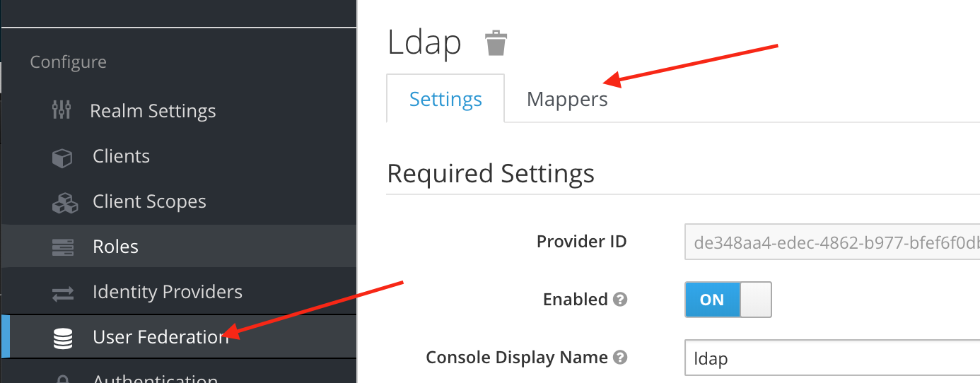Click the Identity Providers arrows icon

click(x=63, y=293)
